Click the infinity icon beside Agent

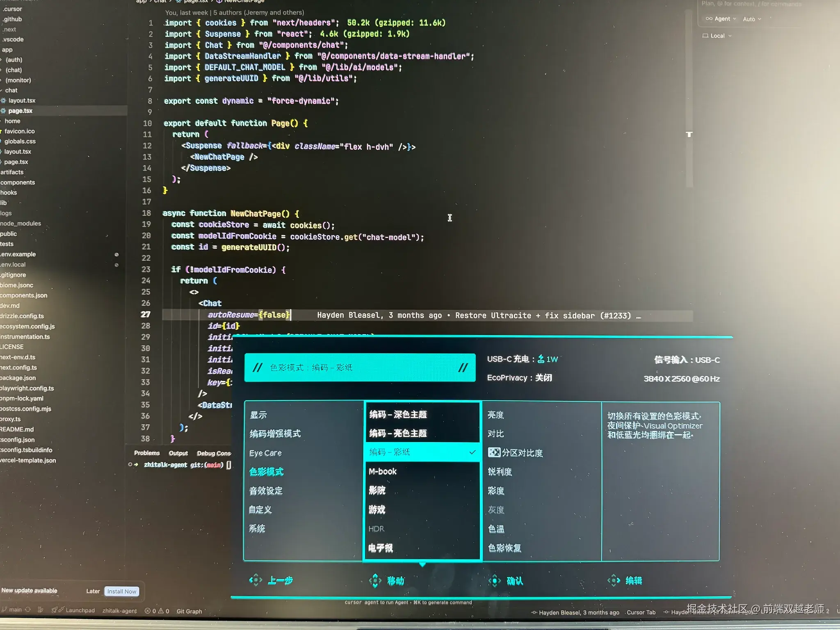(709, 19)
